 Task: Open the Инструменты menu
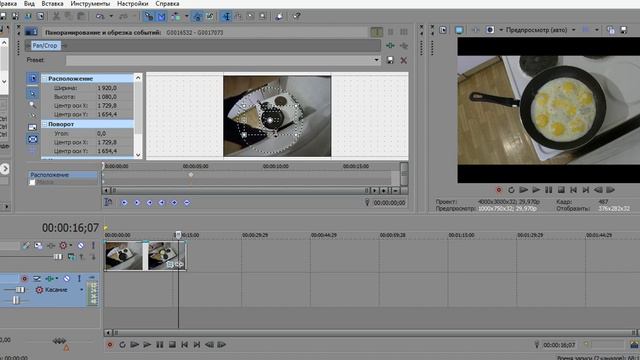90,4
